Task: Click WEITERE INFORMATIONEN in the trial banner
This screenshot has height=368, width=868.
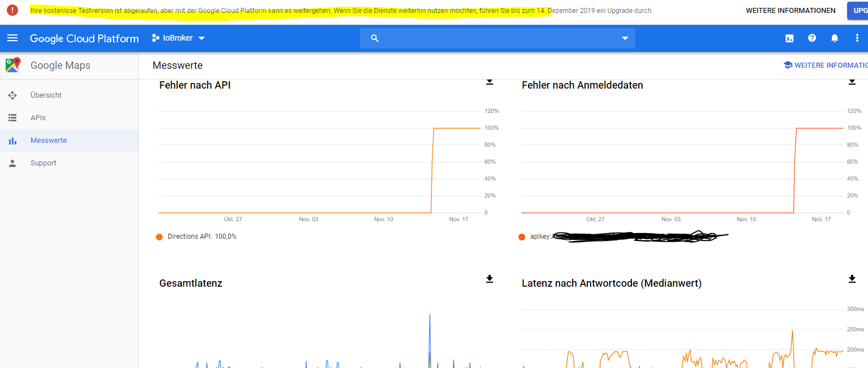Action: click(x=791, y=11)
